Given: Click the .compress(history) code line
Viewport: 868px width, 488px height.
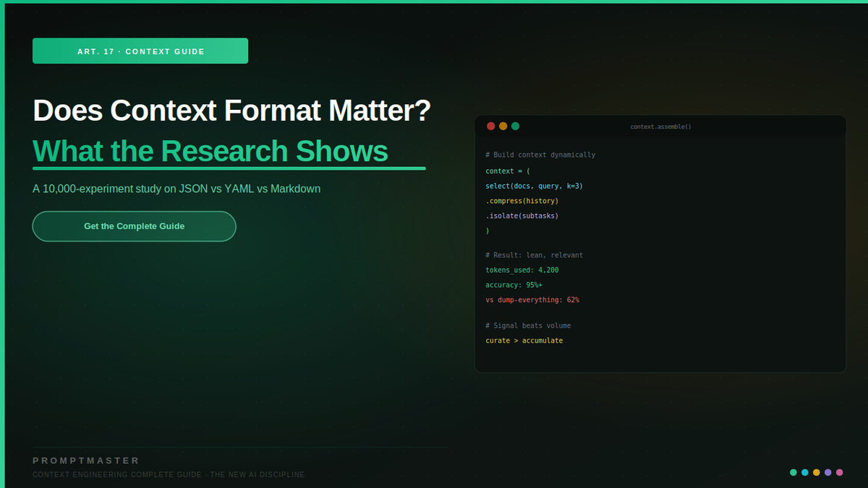Looking at the screenshot, I should click(x=522, y=201).
